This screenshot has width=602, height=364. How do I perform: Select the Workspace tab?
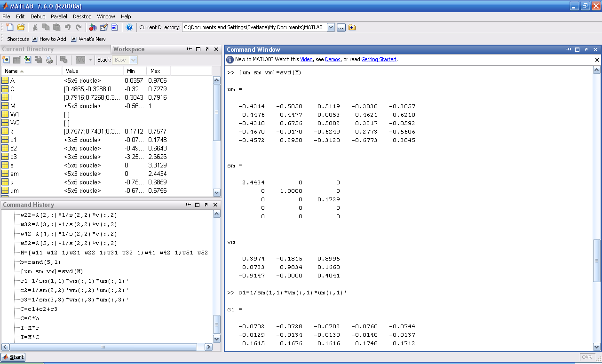(129, 49)
